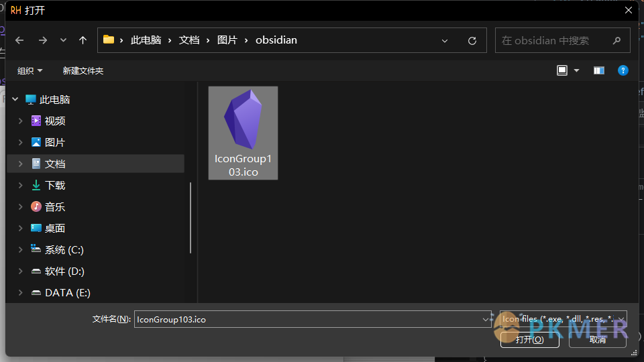
Task: Open the view options dropdown arrow
Action: point(576,70)
